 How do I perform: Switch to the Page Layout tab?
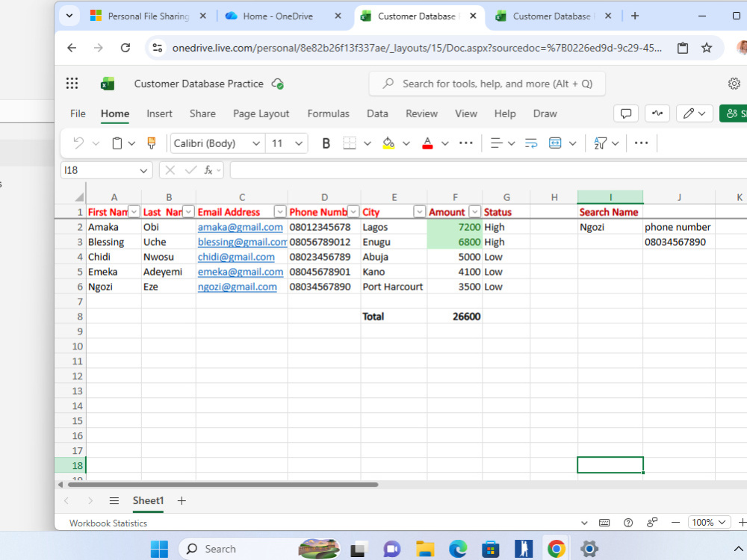click(x=261, y=113)
